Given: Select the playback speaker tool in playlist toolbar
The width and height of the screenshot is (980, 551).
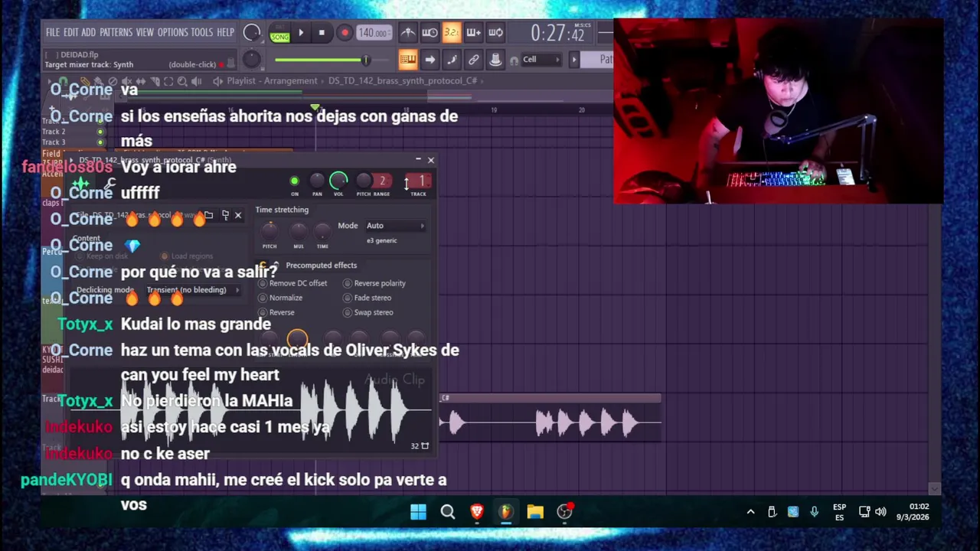Looking at the screenshot, I should click(197, 81).
